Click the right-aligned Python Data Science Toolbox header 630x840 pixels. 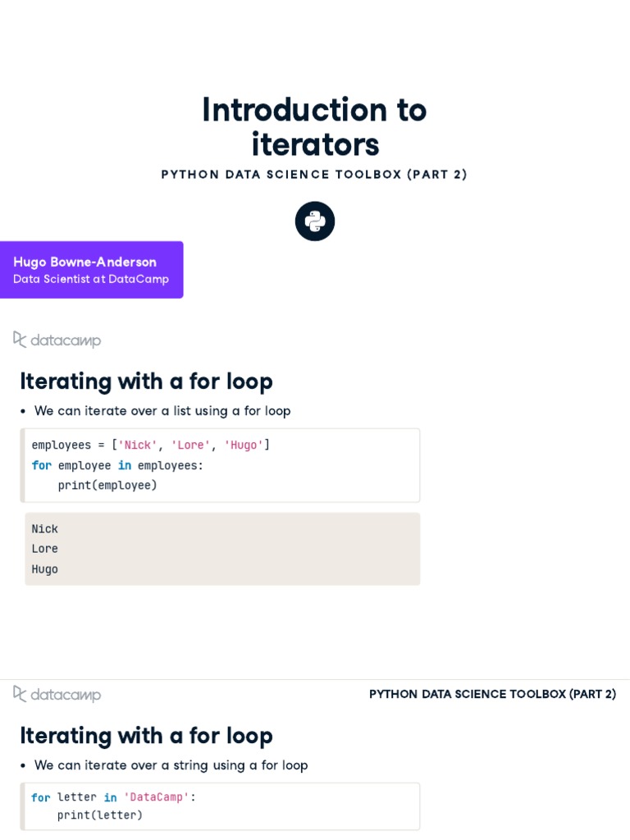(x=492, y=694)
